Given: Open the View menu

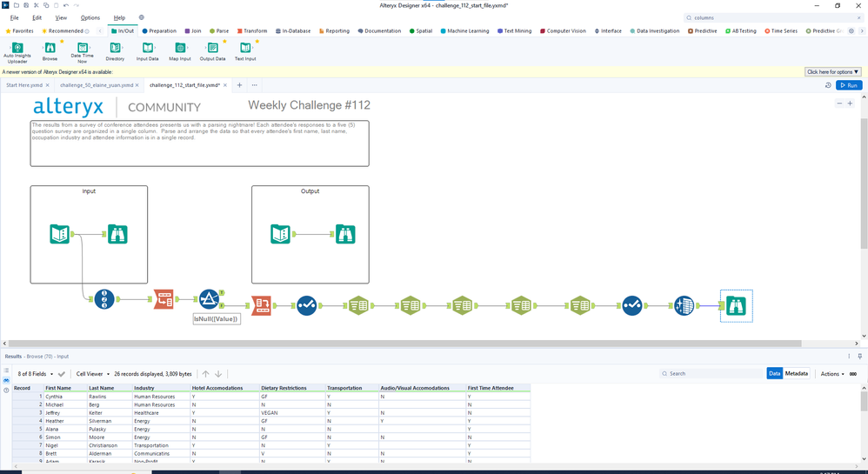Looking at the screenshot, I should pos(61,17).
